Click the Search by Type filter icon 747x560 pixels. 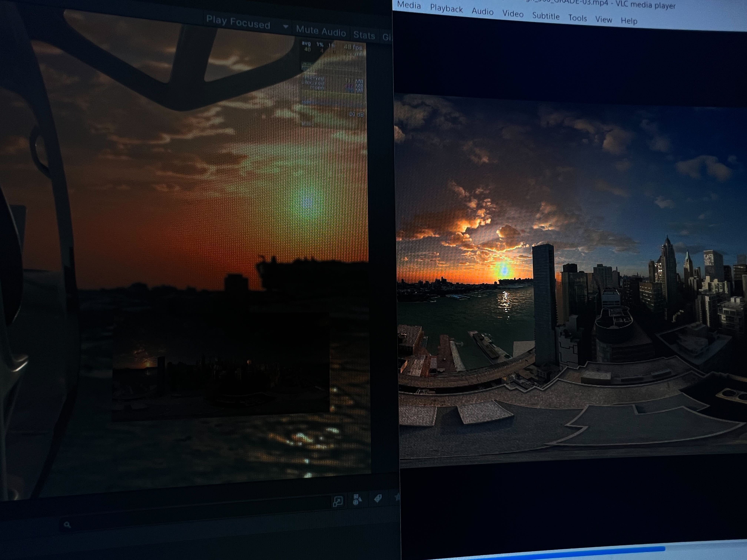click(357, 499)
